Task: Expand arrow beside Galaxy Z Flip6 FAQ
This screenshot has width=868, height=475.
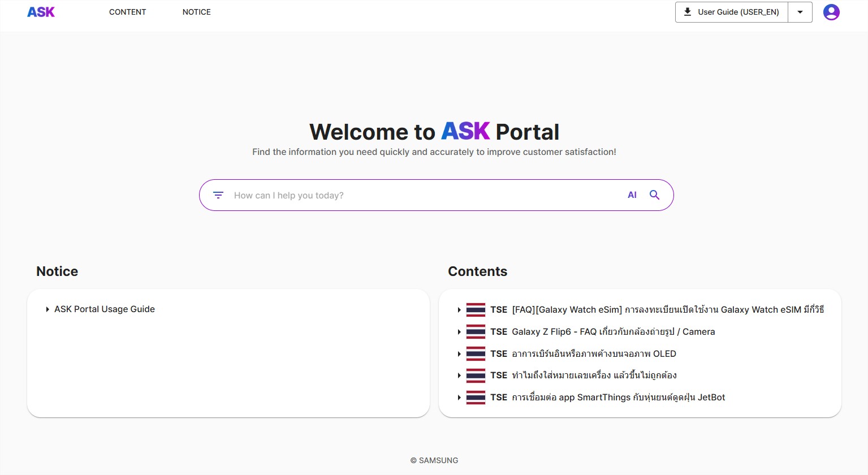Action: (459, 332)
